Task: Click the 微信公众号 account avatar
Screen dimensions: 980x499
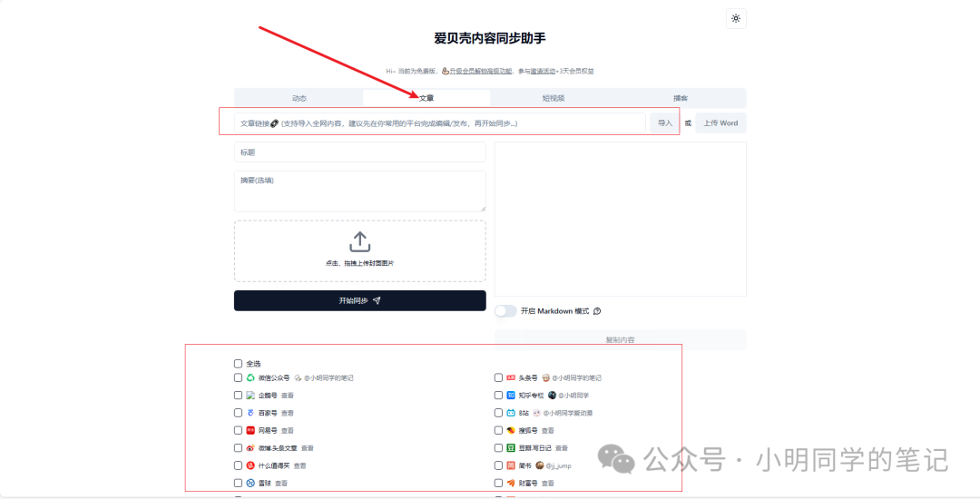Action: (299, 377)
